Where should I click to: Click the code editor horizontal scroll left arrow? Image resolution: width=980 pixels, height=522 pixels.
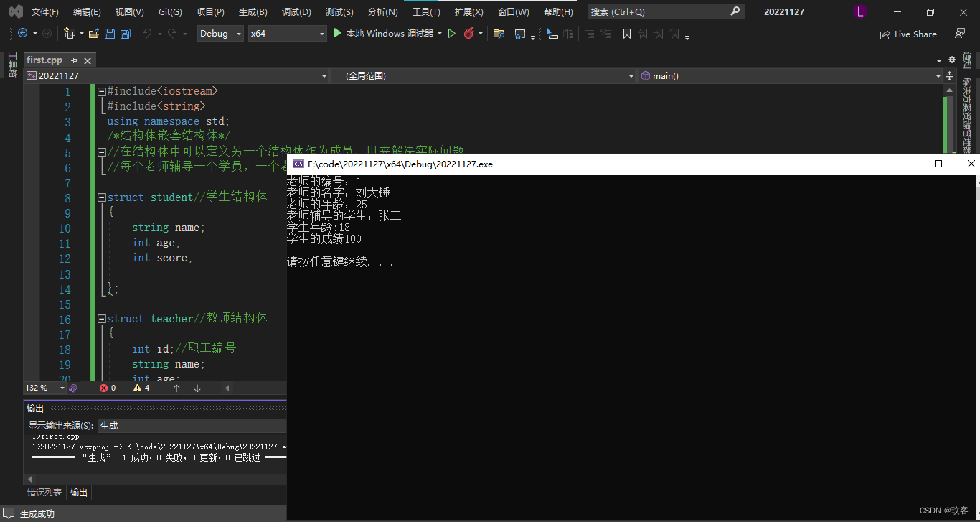(227, 388)
